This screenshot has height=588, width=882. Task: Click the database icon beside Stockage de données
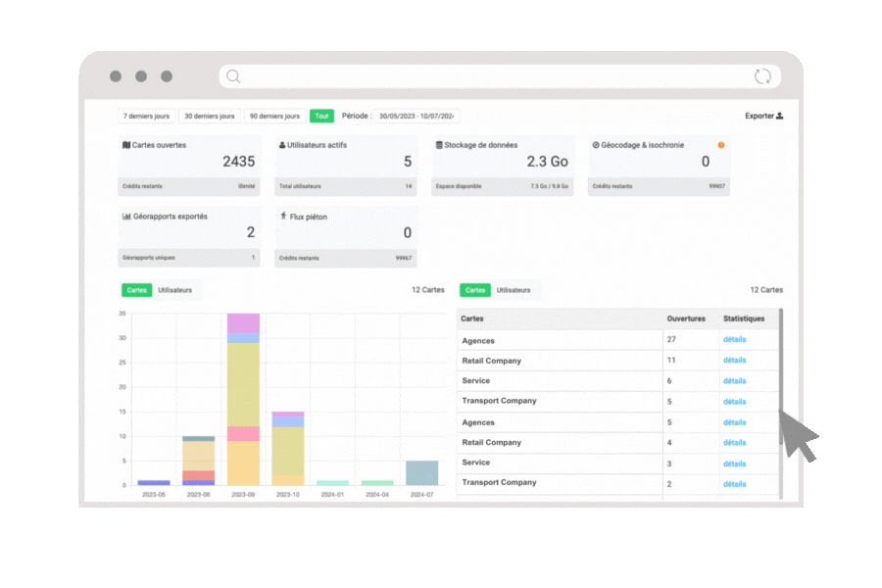(439, 145)
